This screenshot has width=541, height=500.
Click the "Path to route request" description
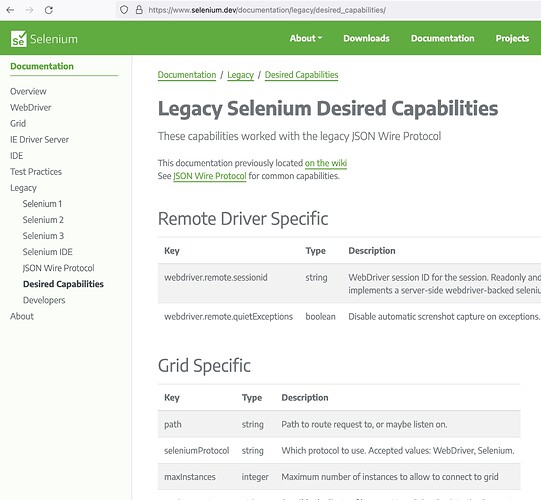tap(364, 424)
